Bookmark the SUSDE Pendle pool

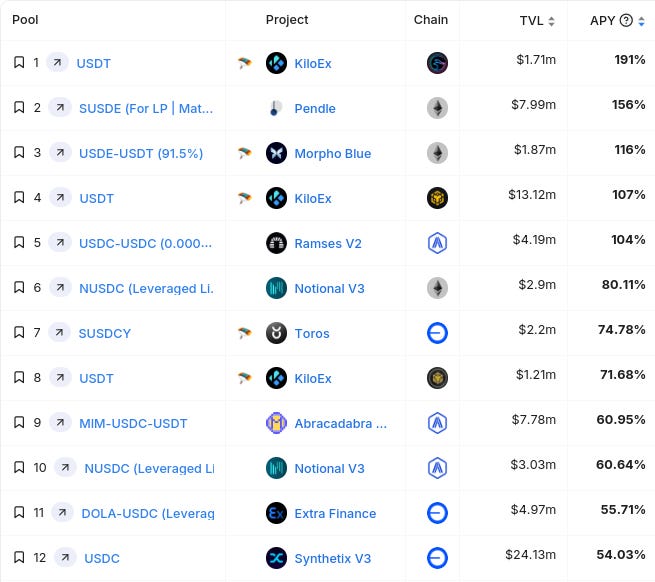(19, 107)
